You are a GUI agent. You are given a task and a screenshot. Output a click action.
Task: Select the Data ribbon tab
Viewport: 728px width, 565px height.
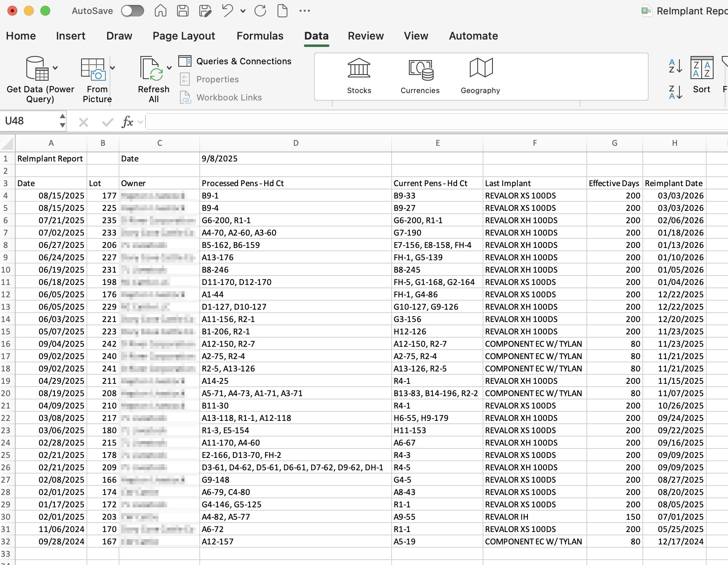[x=316, y=36]
